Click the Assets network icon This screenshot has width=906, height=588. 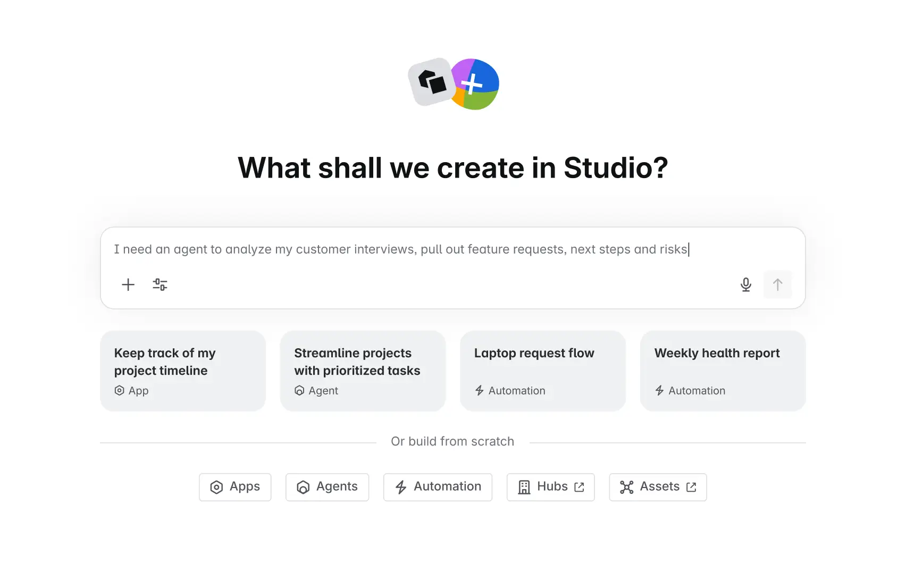(x=627, y=487)
